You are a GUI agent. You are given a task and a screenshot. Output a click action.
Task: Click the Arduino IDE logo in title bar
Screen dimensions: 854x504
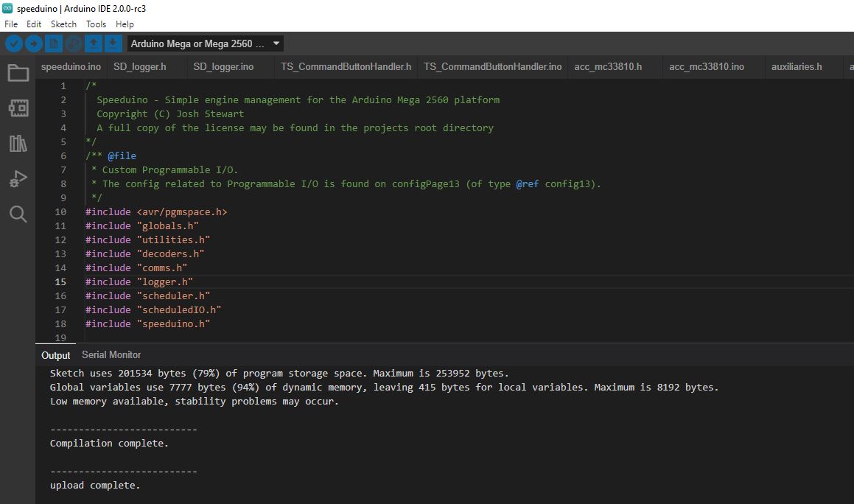coord(7,8)
